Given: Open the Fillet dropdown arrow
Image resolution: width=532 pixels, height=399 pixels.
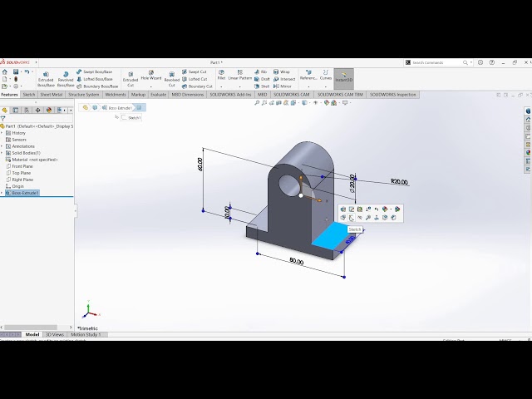Looking at the screenshot, I should [221, 86].
